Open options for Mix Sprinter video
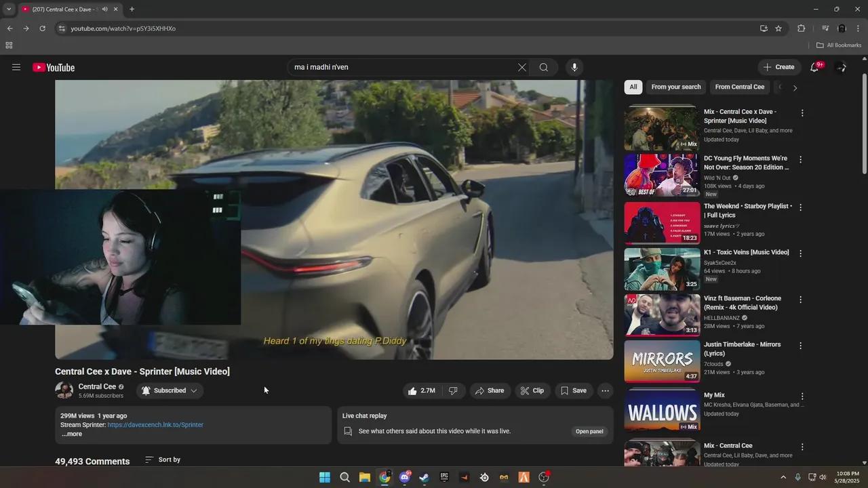The image size is (868, 488). pos(802,113)
